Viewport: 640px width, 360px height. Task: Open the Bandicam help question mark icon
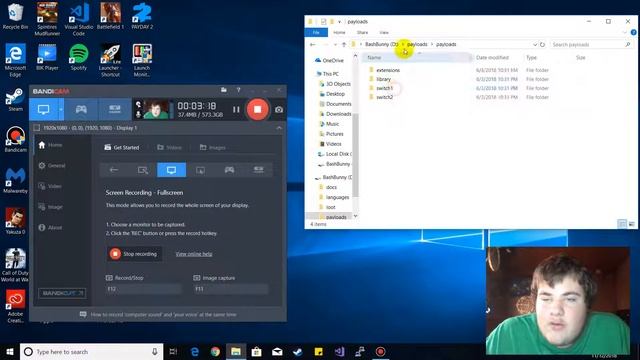[x=238, y=90]
